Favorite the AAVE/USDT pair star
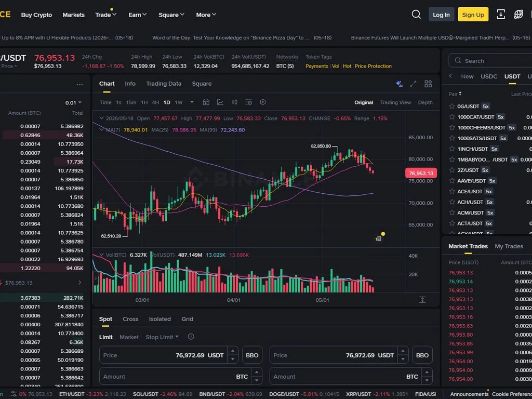532x399 pixels. click(452, 180)
